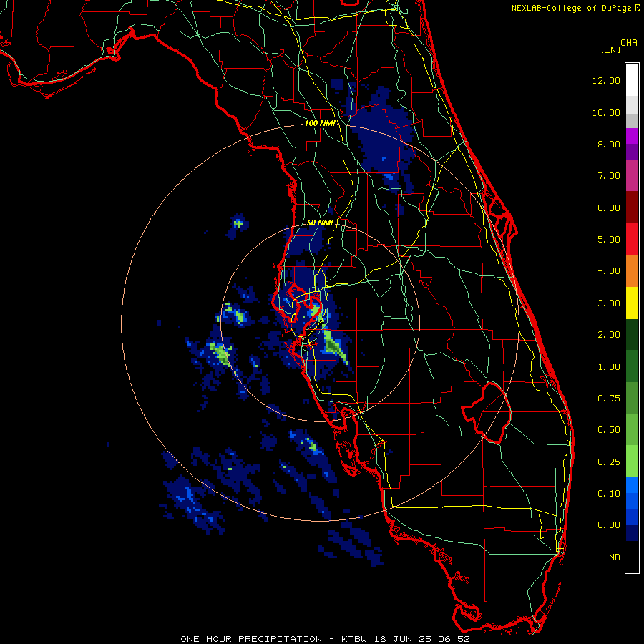Image resolution: width=644 pixels, height=644 pixels.
Task: Click the 1.00 legend value
Action: click(609, 367)
